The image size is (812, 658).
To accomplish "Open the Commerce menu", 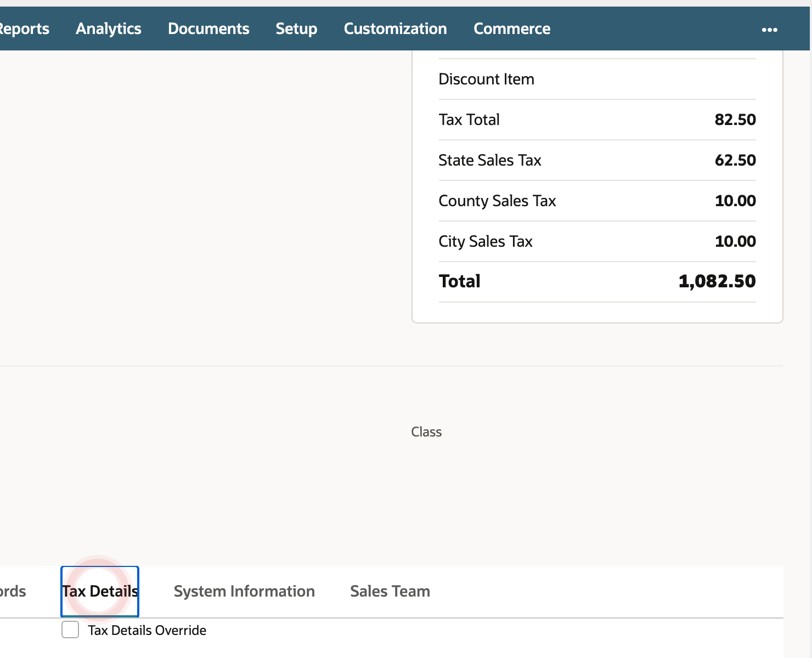I will click(x=512, y=29).
